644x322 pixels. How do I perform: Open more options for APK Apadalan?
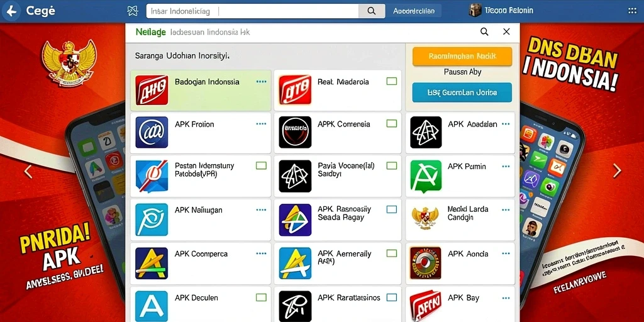click(x=506, y=124)
